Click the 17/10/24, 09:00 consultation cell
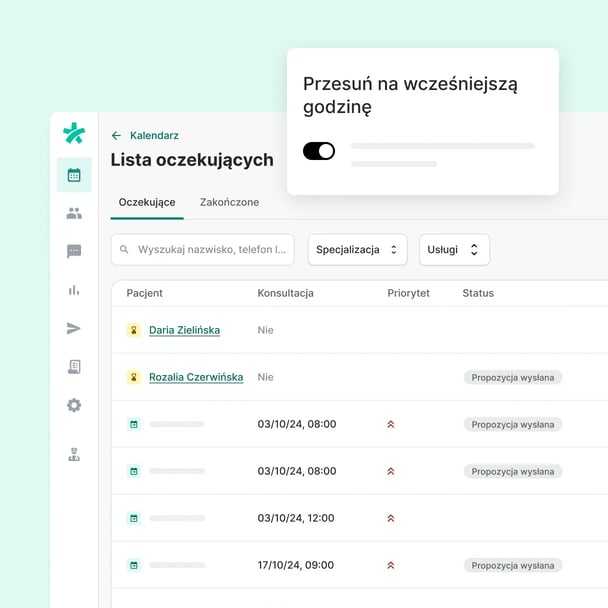Viewport: 608px width, 608px height. (296, 565)
